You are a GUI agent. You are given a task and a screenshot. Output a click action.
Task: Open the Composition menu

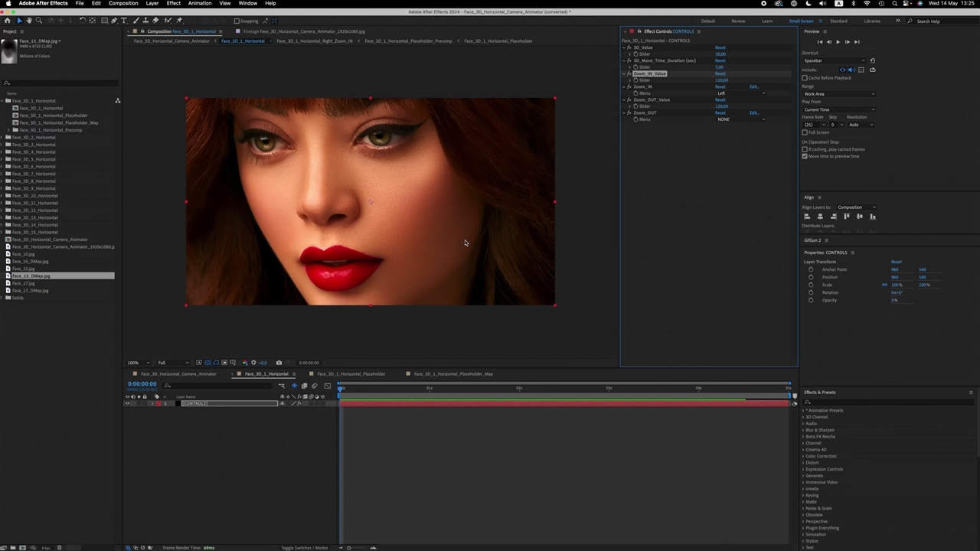(122, 3)
